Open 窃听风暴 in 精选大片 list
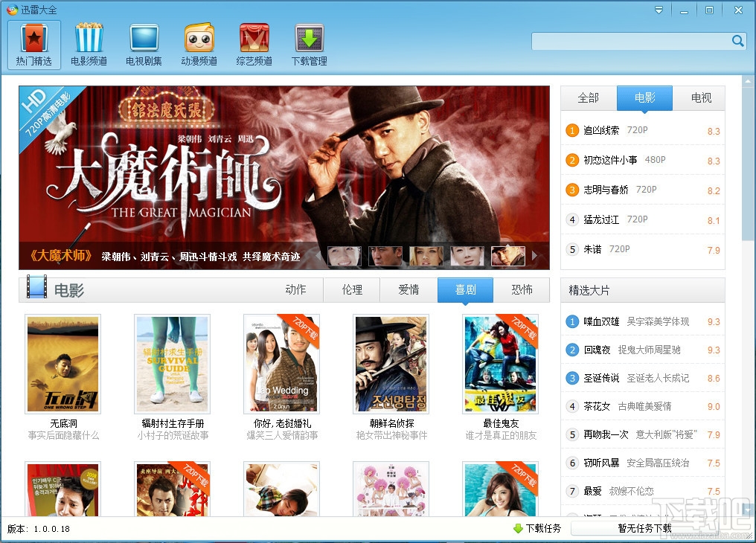Screen dimensions: 756x543 643,463
